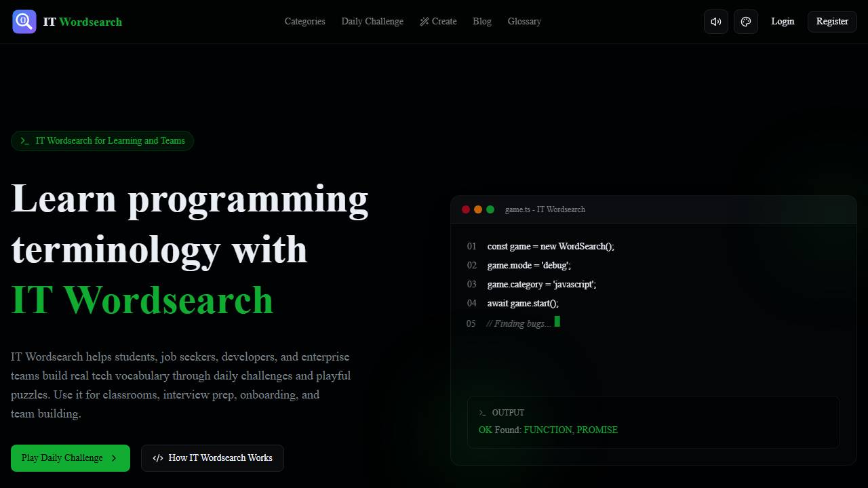
Task: Click the terminal prompt icon in the badge
Action: click(24, 141)
